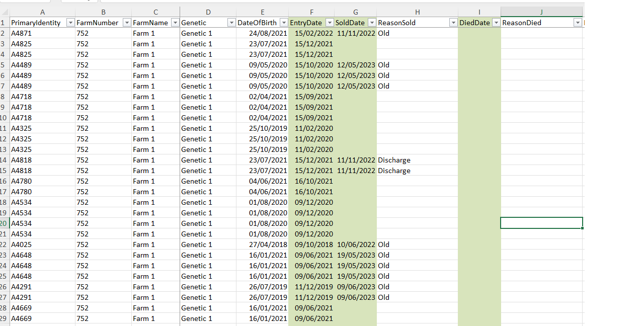Select column G header
Viewport: 644px width, 326px height.
[356, 12]
